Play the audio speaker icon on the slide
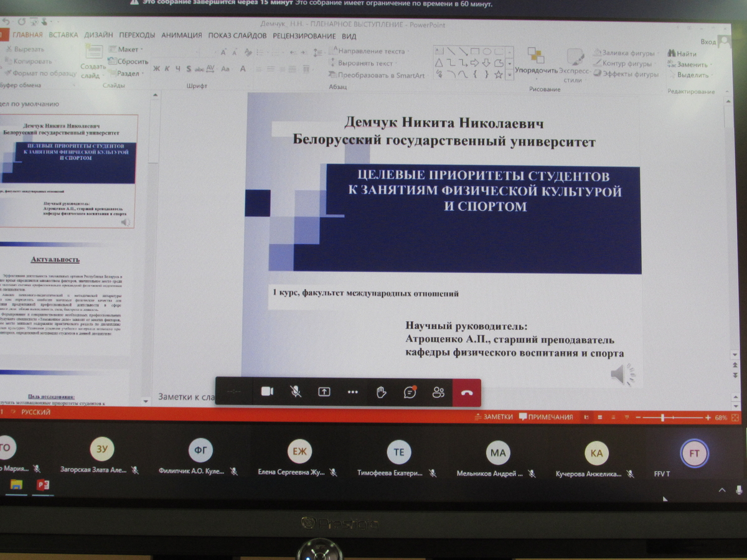The width and height of the screenshot is (747, 560). (x=622, y=375)
